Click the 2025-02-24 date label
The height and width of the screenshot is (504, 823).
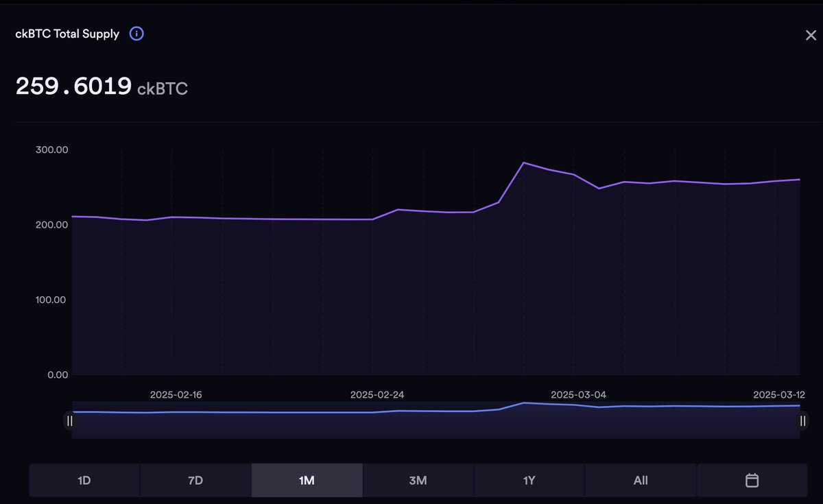point(378,394)
